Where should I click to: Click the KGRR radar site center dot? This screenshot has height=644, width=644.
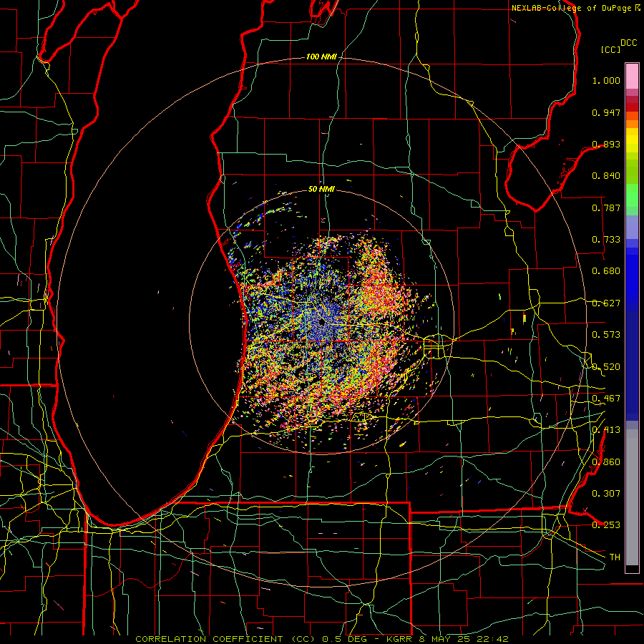tap(321, 322)
